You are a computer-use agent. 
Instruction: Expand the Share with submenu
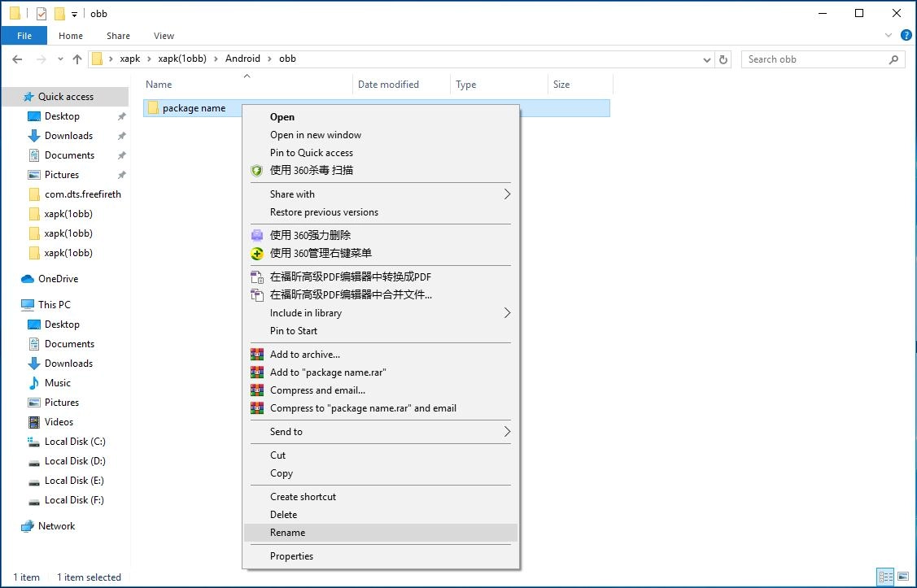pyautogui.click(x=506, y=194)
